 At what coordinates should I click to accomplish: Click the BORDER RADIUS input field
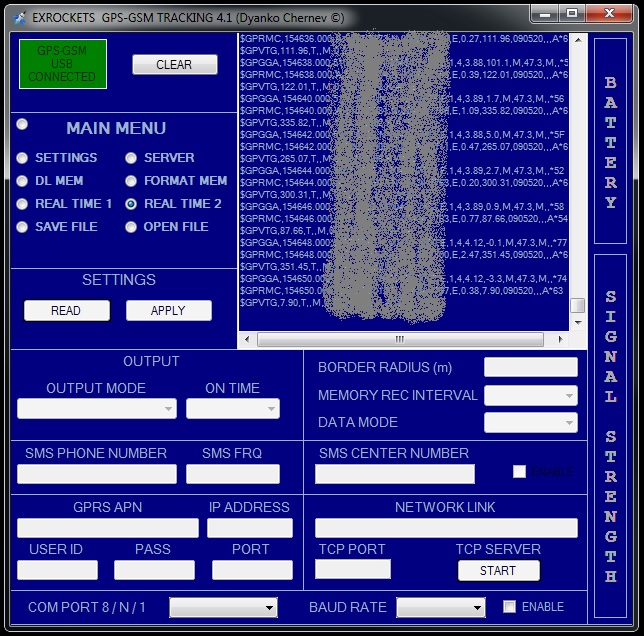click(531, 367)
